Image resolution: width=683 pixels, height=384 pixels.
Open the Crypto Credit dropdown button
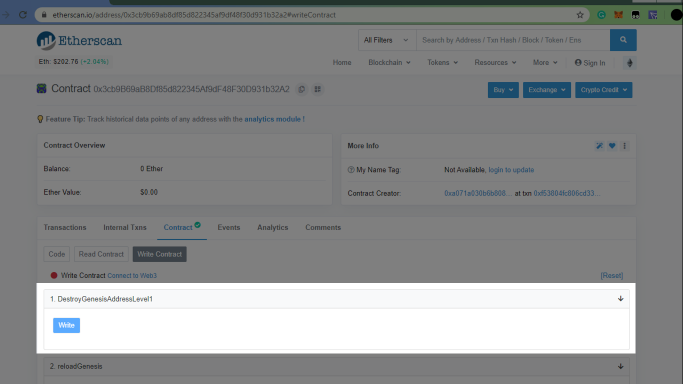tap(604, 90)
